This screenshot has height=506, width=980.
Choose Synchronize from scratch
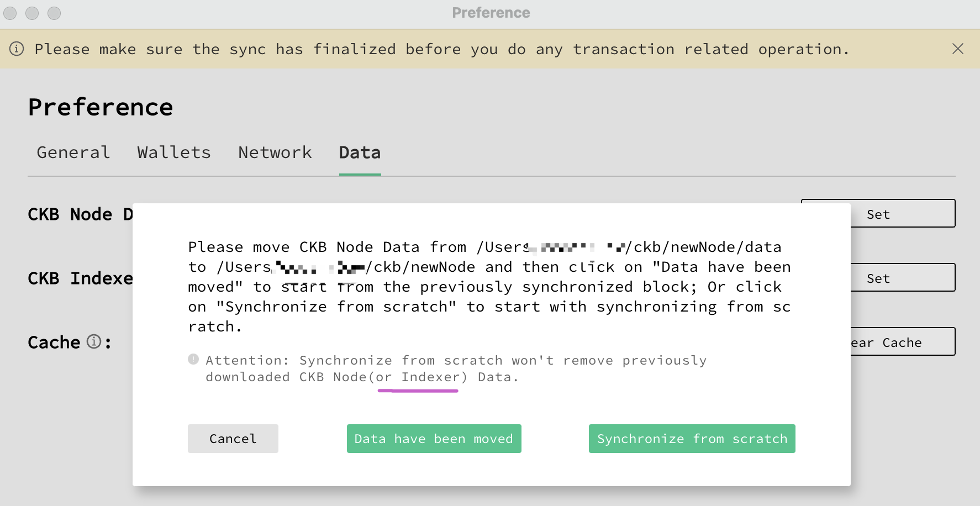[692, 439]
